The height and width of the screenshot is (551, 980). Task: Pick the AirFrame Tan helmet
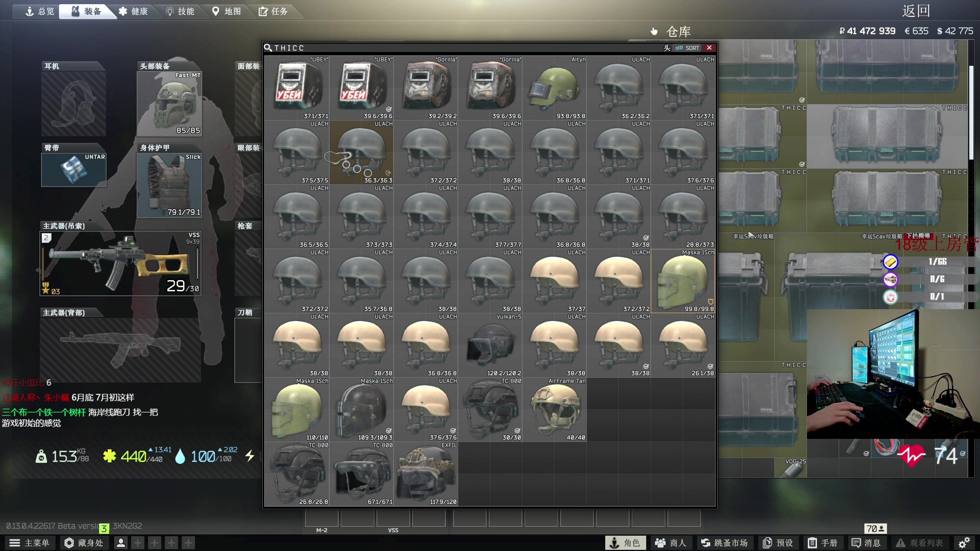(x=554, y=409)
